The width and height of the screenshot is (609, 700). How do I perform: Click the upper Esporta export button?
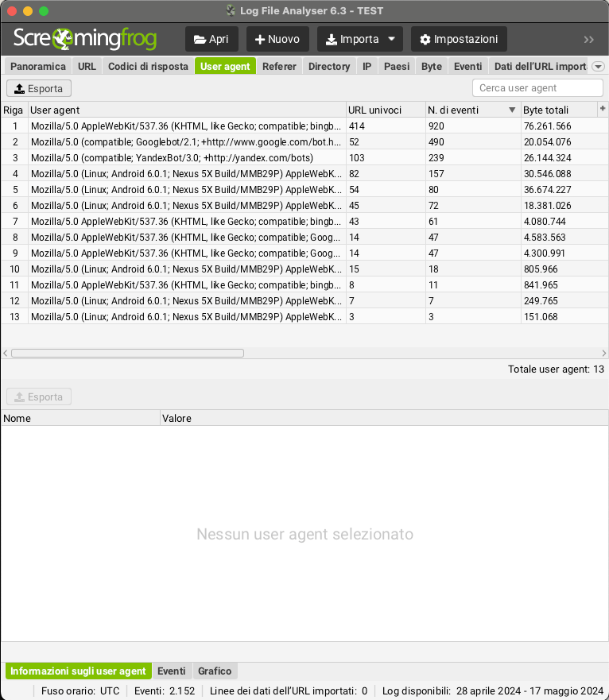pyautogui.click(x=39, y=88)
